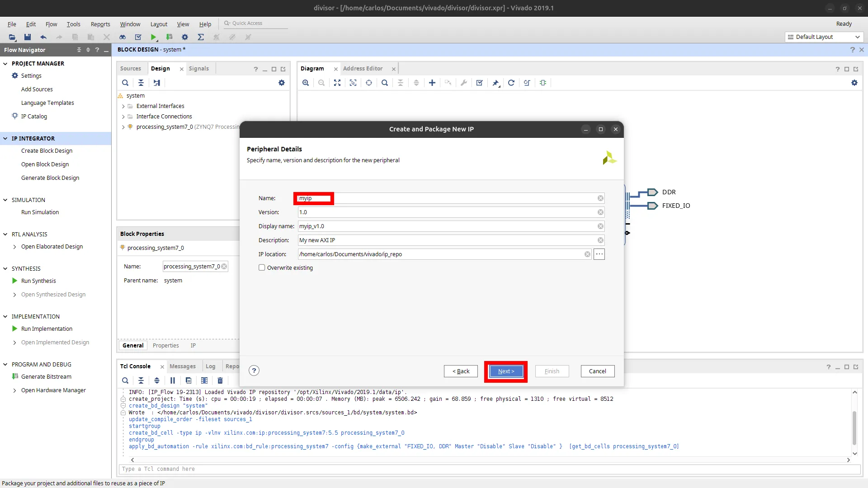Click the Cancel button in dialog
Screen dimensions: 868x488
pyautogui.click(x=598, y=371)
